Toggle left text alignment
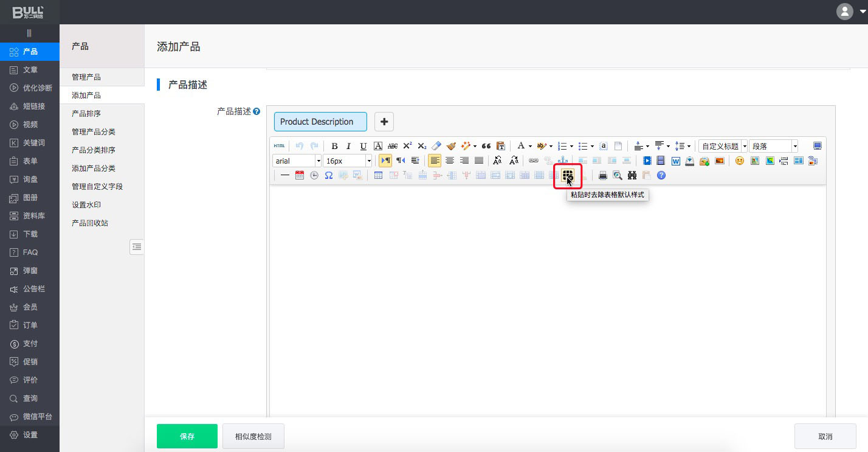Viewport: 868px width, 452px height. (x=435, y=161)
